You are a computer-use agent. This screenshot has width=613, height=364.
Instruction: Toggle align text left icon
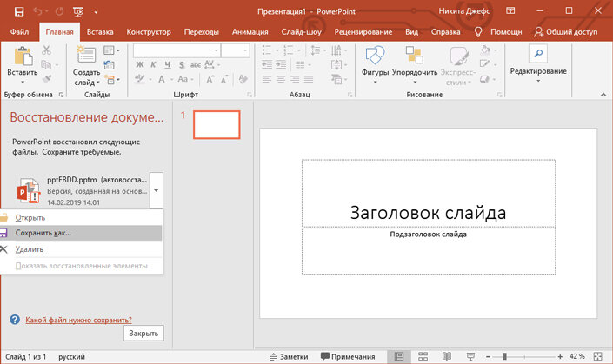point(267,80)
